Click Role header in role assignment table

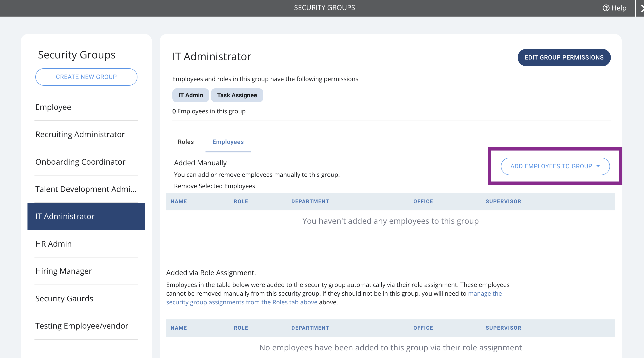(x=241, y=328)
